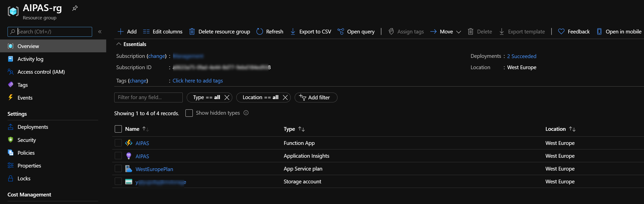Open the blurred storage account link
644x204 pixels.
(161, 182)
